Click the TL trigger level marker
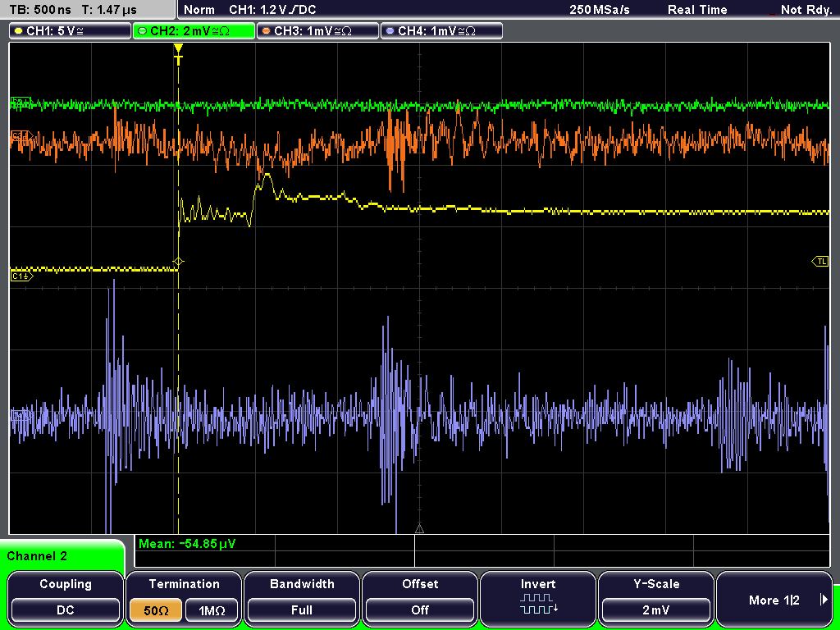This screenshot has width=840, height=630. (x=820, y=262)
